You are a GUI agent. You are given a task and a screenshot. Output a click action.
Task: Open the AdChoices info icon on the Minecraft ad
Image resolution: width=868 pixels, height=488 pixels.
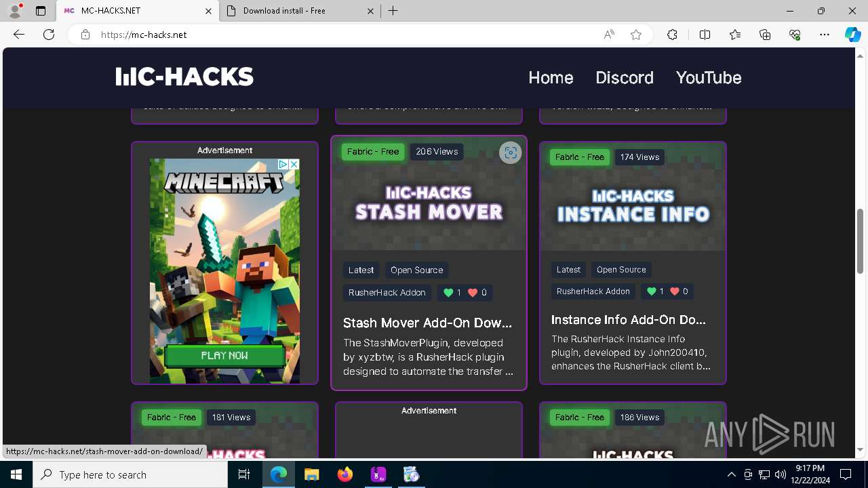284,164
